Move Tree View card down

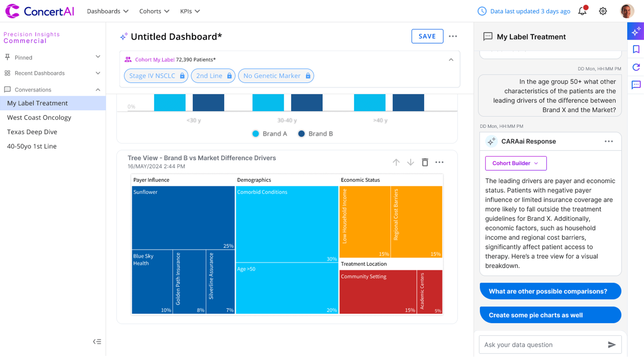pos(410,162)
